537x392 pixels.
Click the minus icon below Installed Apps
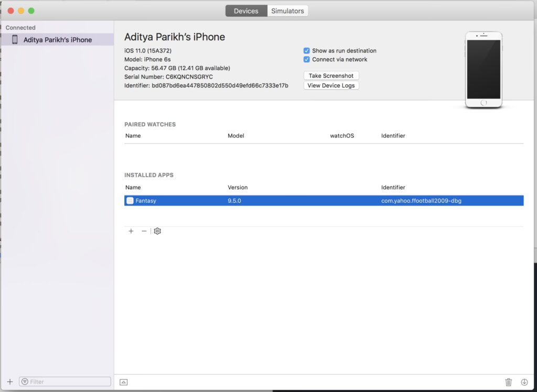144,231
